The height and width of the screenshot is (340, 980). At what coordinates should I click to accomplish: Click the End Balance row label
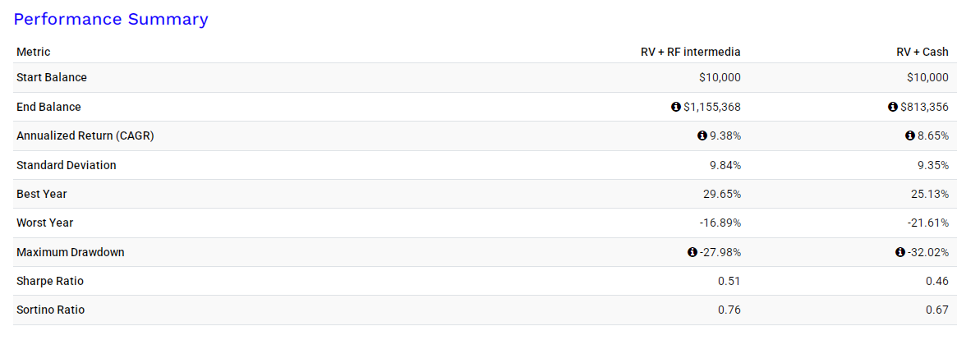tap(48, 107)
